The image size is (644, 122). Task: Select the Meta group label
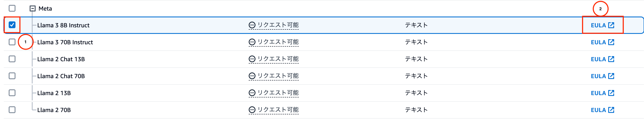point(45,8)
